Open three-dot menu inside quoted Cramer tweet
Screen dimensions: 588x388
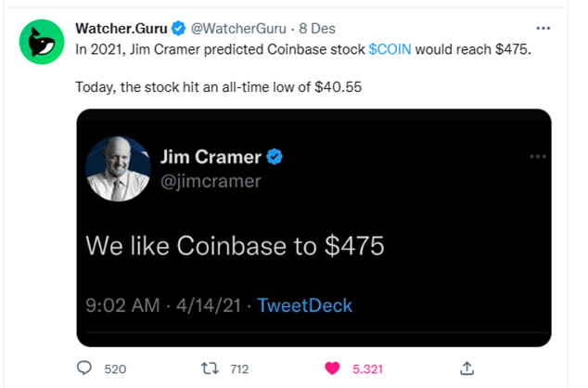(538, 157)
